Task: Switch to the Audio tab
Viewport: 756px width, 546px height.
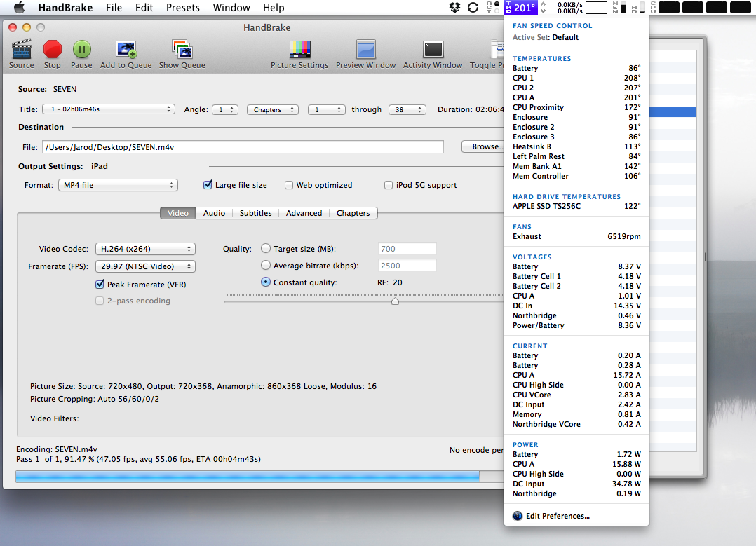Action: point(214,213)
